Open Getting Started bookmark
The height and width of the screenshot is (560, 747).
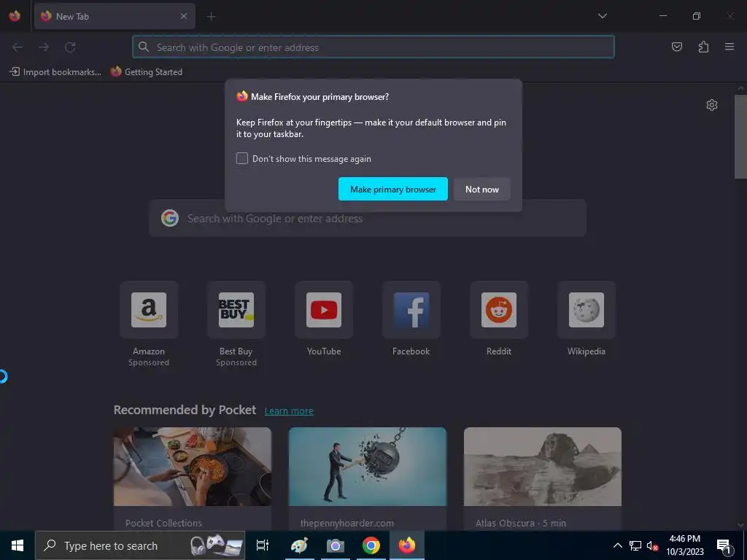[146, 72]
